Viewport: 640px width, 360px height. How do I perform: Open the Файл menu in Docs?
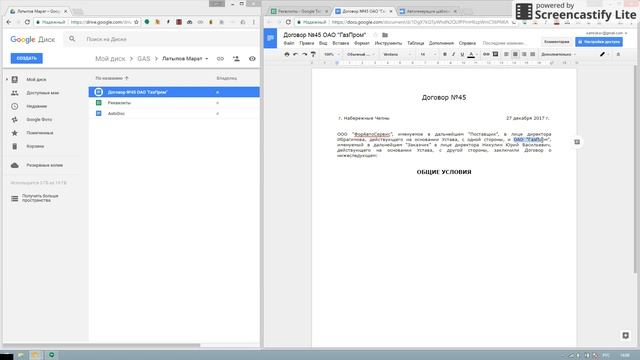[289, 43]
